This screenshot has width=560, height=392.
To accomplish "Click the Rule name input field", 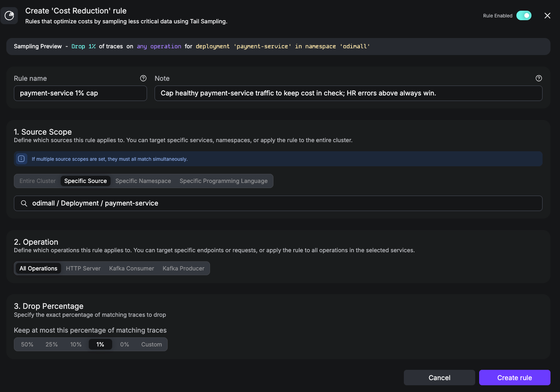I will [x=80, y=93].
